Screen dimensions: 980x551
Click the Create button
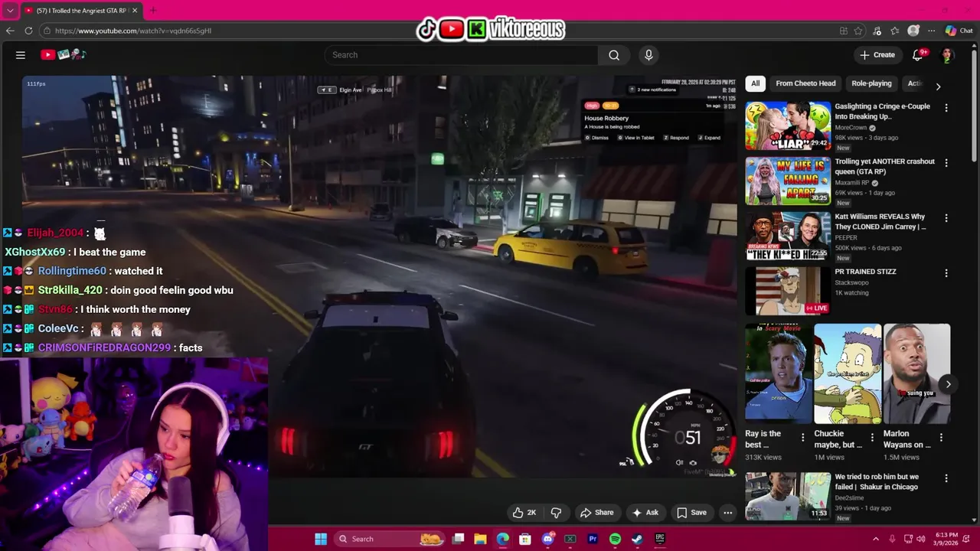click(877, 55)
